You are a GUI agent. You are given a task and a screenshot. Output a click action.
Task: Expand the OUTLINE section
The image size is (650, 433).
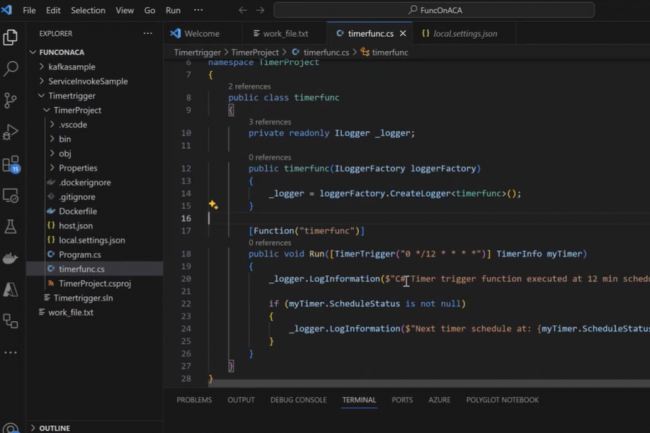(x=54, y=428)
